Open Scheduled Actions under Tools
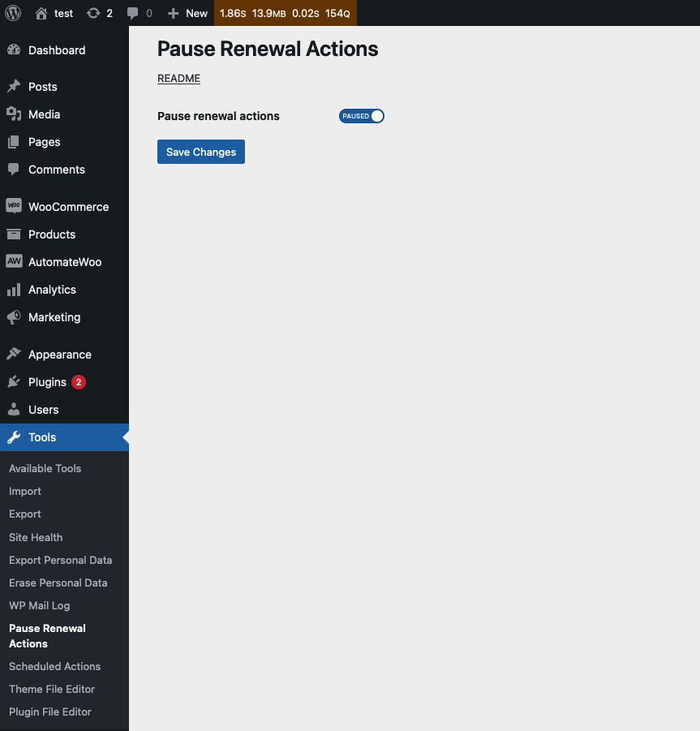Viewport: 700px width, 731px height. pos(54,666)
